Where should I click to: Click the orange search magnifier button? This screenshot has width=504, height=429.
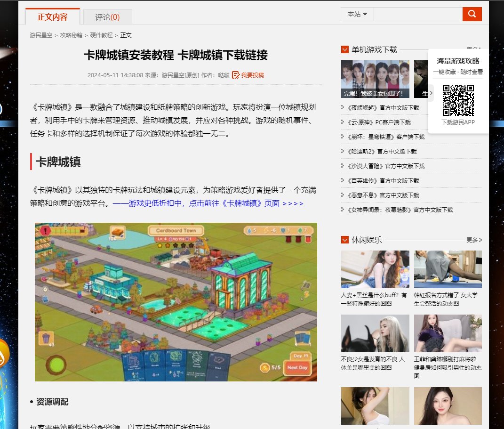[472, 14]
